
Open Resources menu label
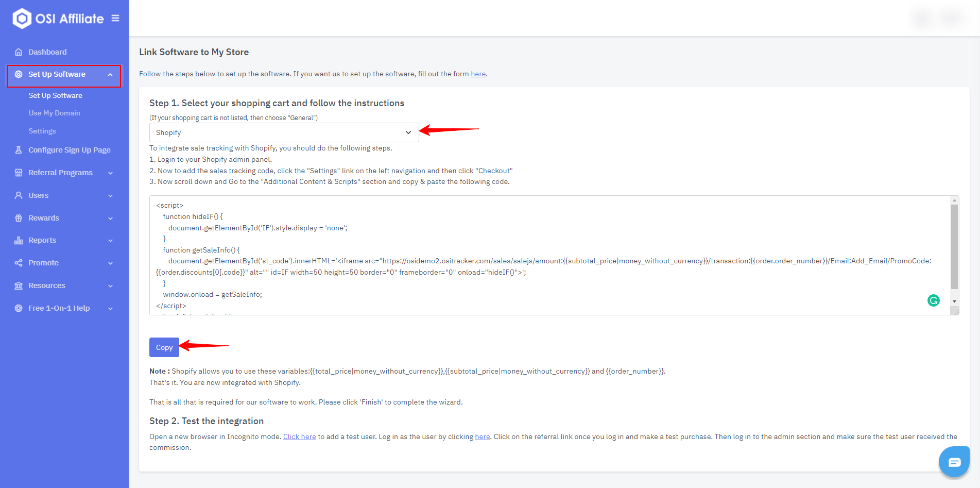click(x=47, y=285)
